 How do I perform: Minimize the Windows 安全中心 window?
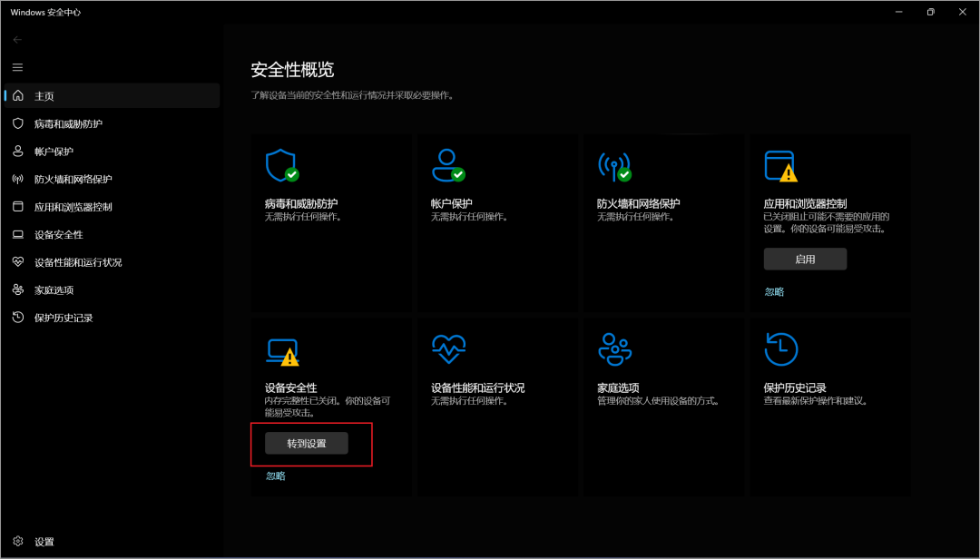tap(898, 12)
